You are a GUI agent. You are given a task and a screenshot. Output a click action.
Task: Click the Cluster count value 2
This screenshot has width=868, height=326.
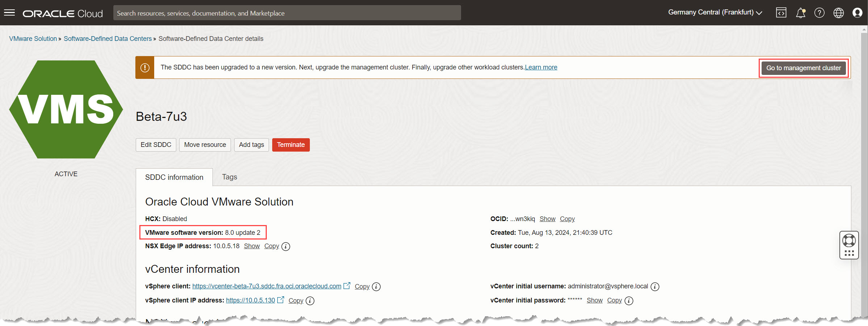click(x=537, y=246)
